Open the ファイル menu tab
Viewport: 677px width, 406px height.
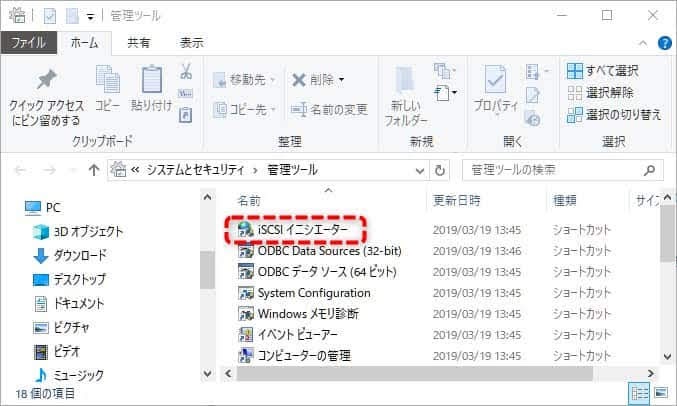(x=28, y=43)
